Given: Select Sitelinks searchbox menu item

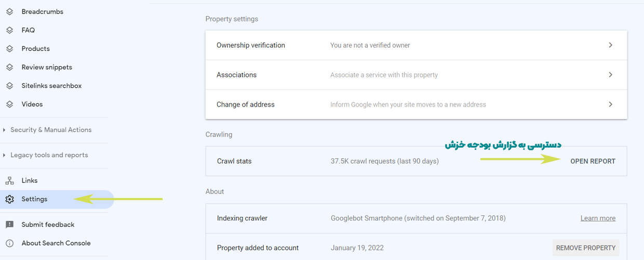Looking at the screenshot, I should pos(51,86).
